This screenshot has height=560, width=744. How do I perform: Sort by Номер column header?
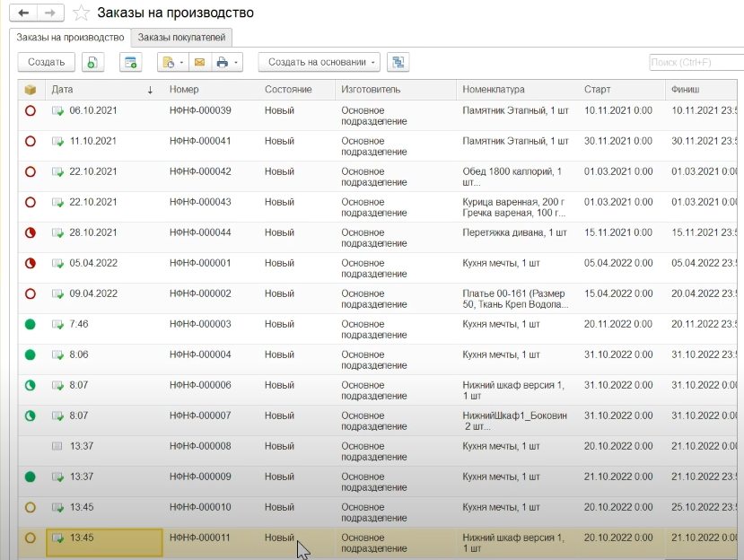184,90
